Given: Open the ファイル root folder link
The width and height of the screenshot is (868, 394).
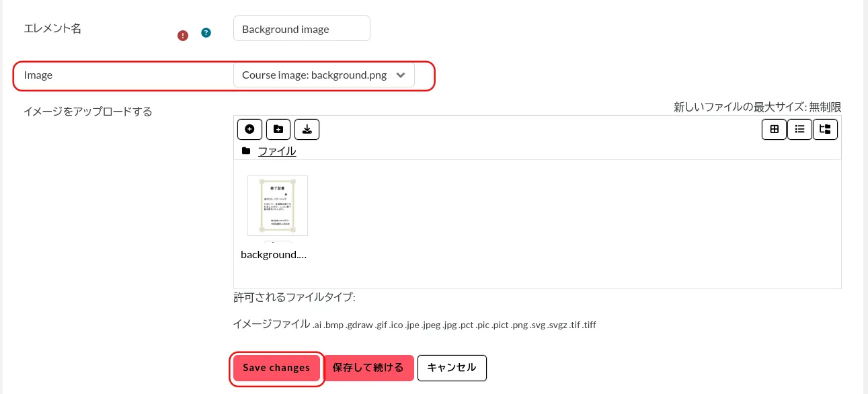Looking at the screenshot, I should pos(277,151).
